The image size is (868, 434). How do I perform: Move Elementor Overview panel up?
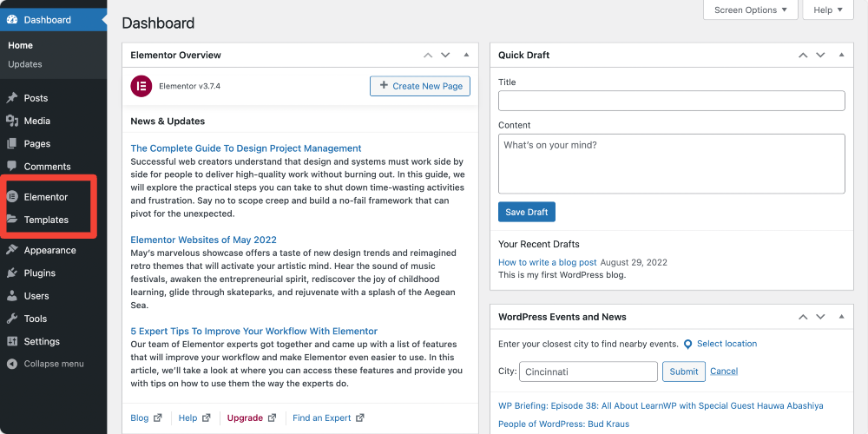(427, 55)
